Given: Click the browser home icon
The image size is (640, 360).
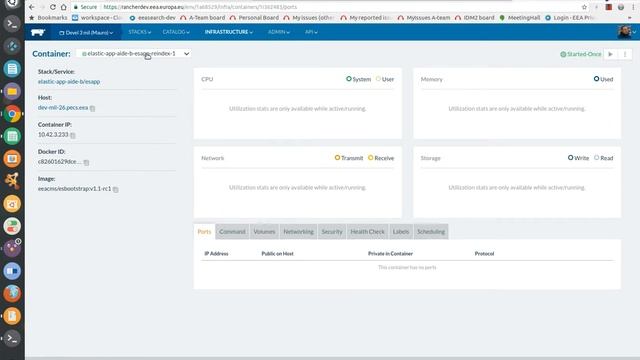Looking at the screenshot, I should coord(64,7).
